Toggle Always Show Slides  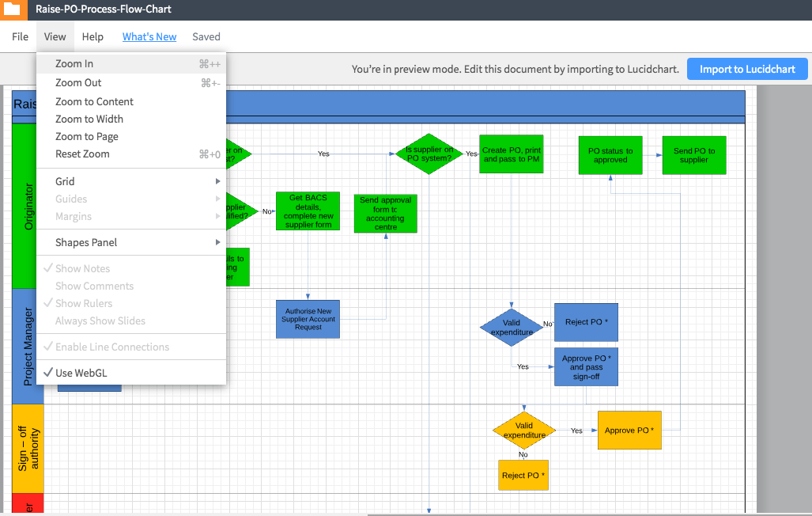(131, 321)
